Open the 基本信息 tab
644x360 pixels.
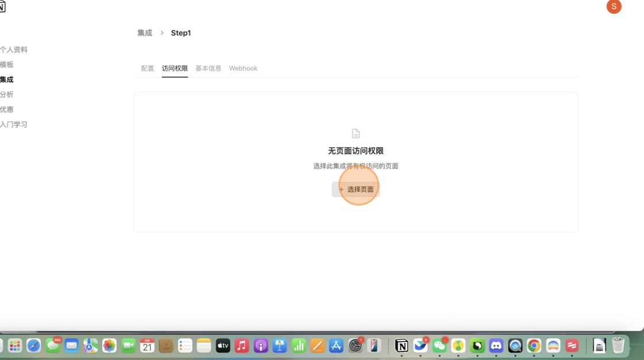pos(208,68)
